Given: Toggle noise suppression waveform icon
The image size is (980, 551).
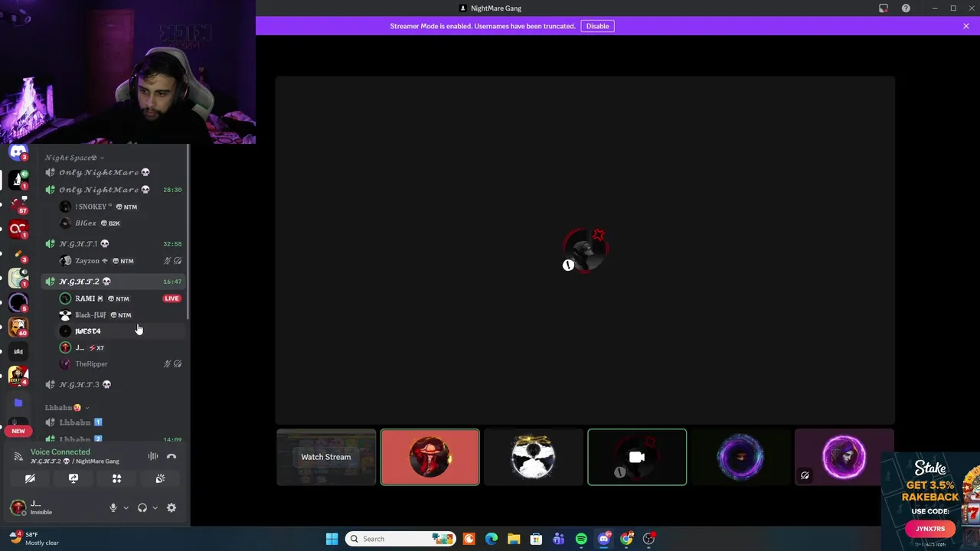Looking at the screenshot, I should click(x=153, y=456).
